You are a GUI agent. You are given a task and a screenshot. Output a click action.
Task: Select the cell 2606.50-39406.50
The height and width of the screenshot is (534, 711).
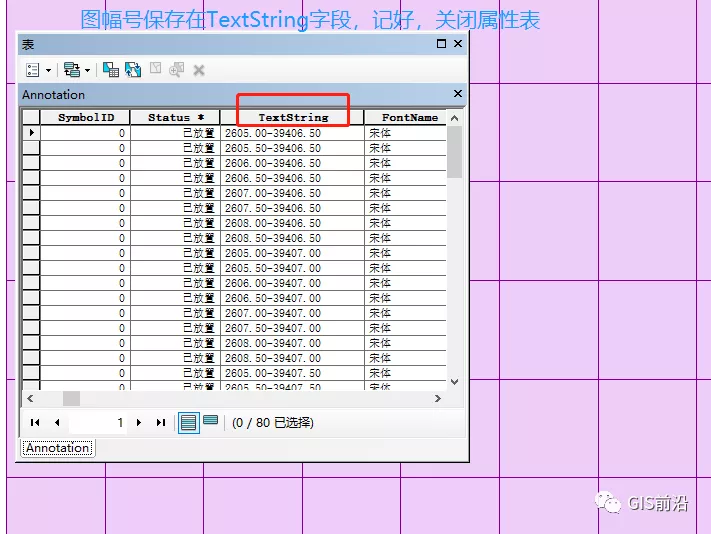pyautogui.click(x=292, y=178)
